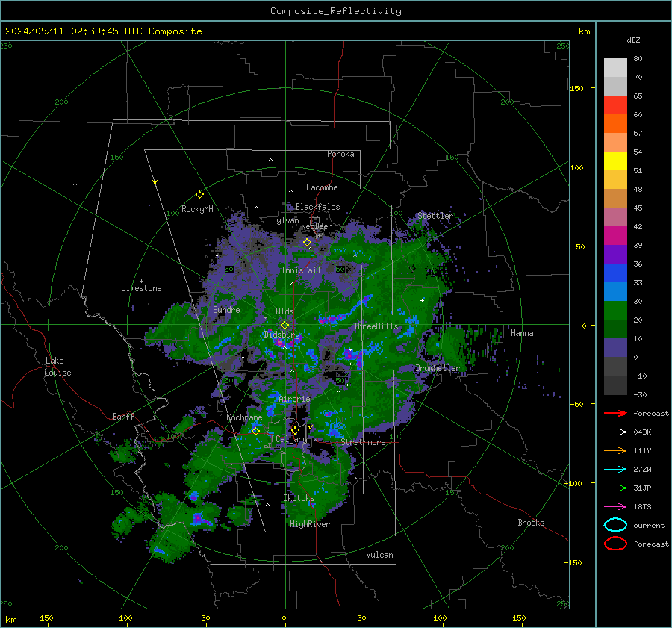Image resolution: width=672 pixels, height=628 pixels.
Task: Click the Lacombe label
Action: (322, 187)
